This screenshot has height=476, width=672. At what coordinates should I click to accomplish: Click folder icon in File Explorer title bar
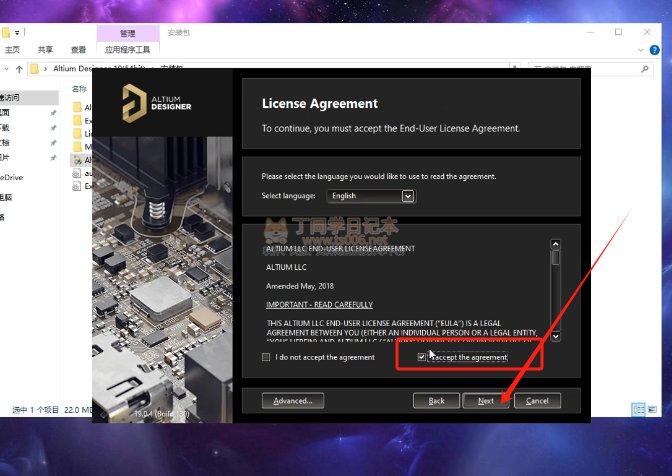coord(5,33)
